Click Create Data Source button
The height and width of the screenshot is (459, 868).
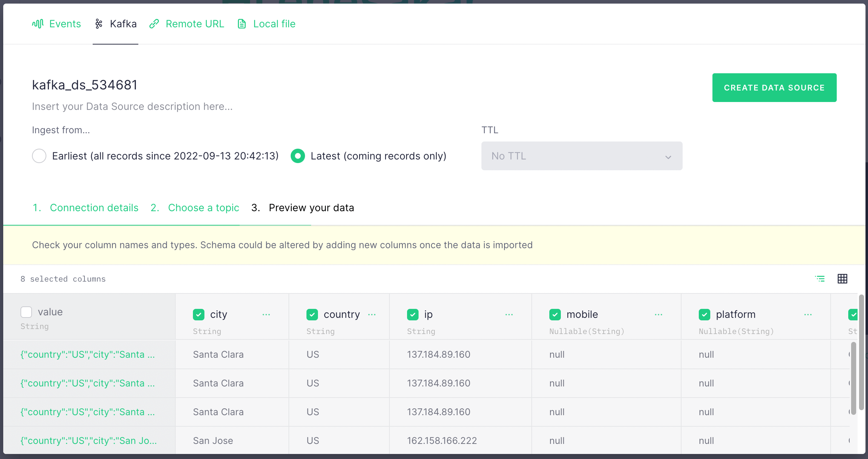[x=774, y=88]
